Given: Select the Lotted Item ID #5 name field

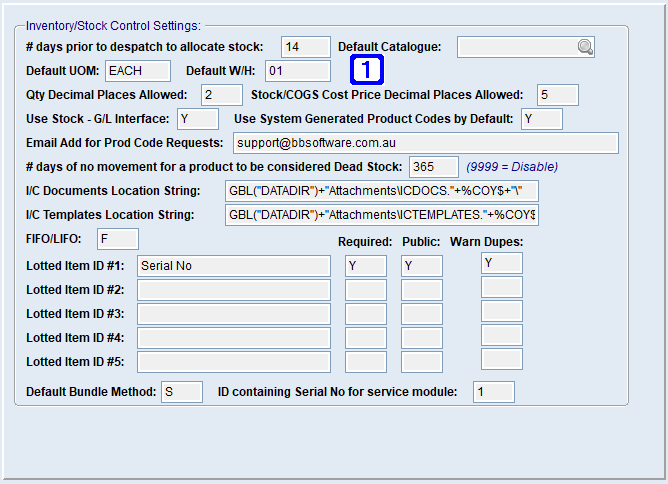Looking at the screenshot, I should (234, 362).
